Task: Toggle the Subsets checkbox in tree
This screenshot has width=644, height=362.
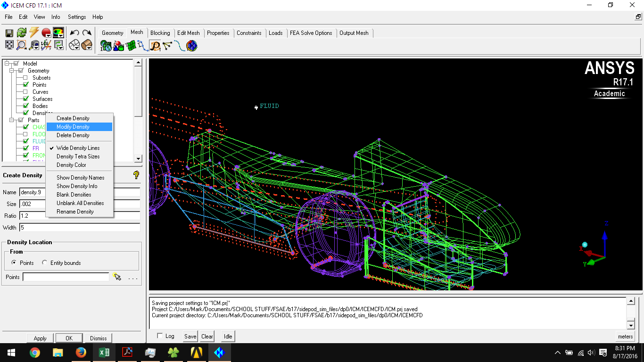Action: coord(26,78)
